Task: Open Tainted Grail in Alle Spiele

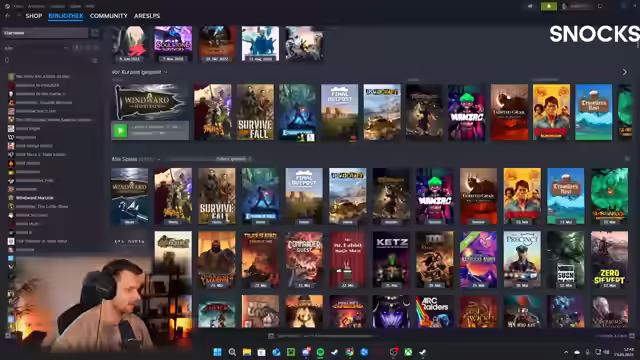Action: 478,196
